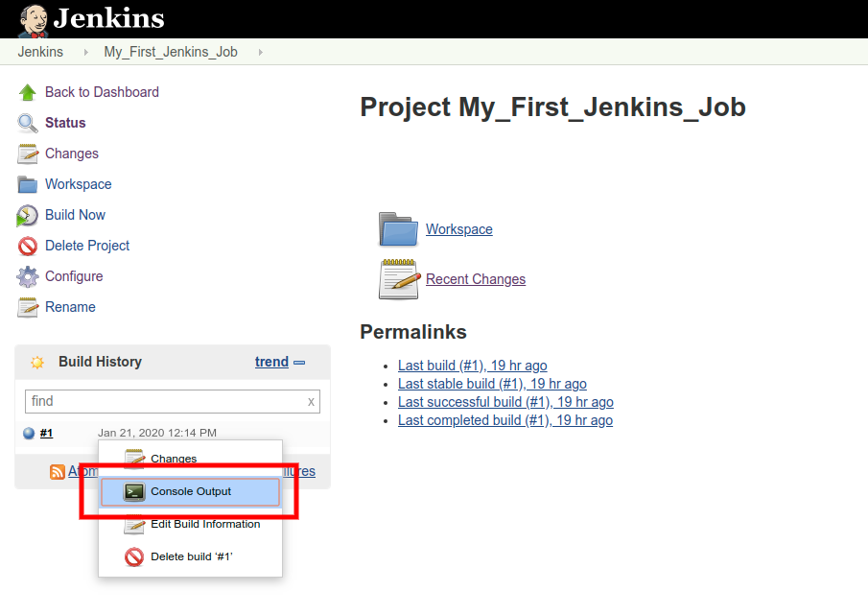Click the Delete Project link
The image size is (868, 615).
point(87,246)
